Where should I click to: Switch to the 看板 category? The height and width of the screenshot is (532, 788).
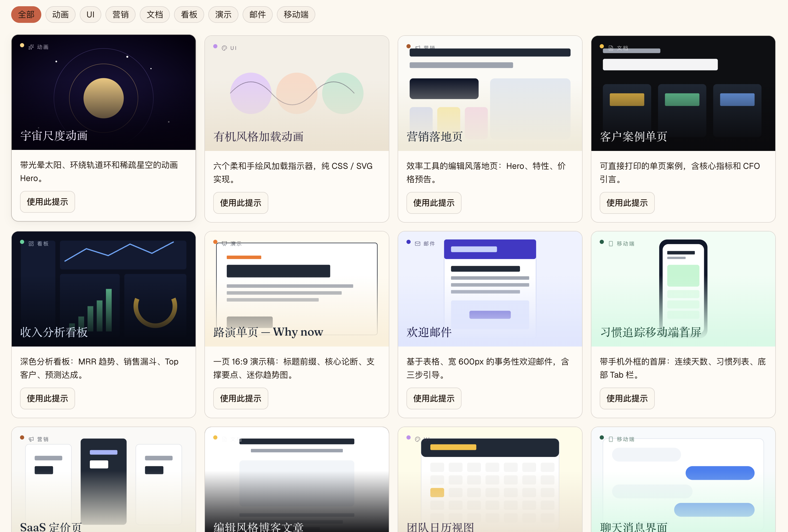[189, 15]
